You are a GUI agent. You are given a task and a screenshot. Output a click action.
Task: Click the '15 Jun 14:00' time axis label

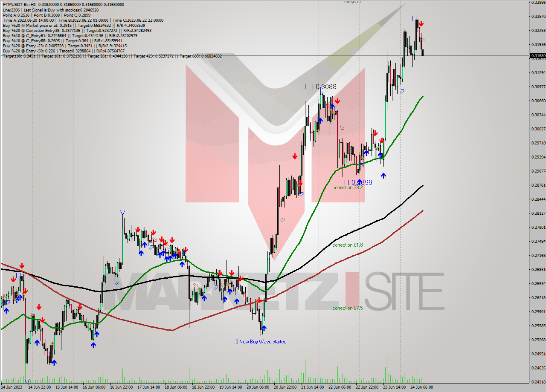click(67, 387)
